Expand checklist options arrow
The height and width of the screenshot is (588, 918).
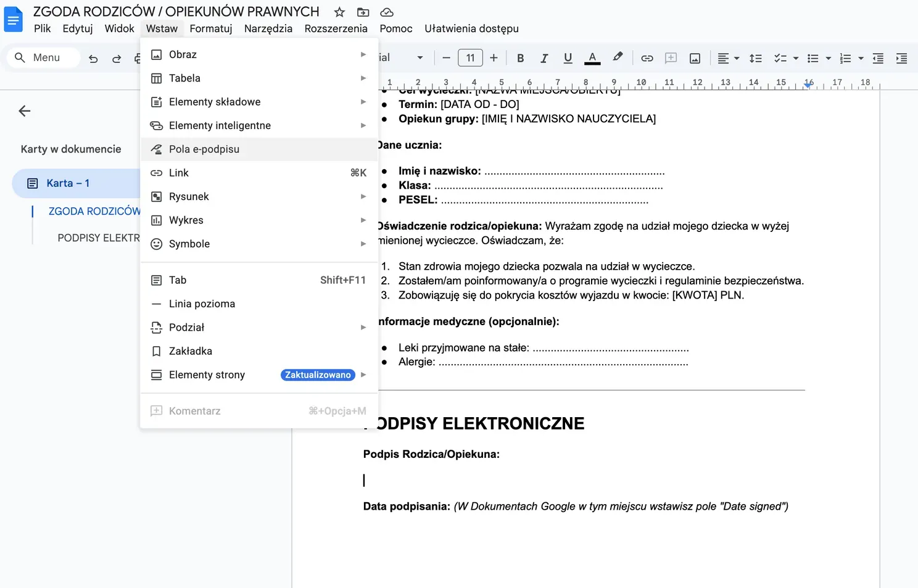coord(796,58)
